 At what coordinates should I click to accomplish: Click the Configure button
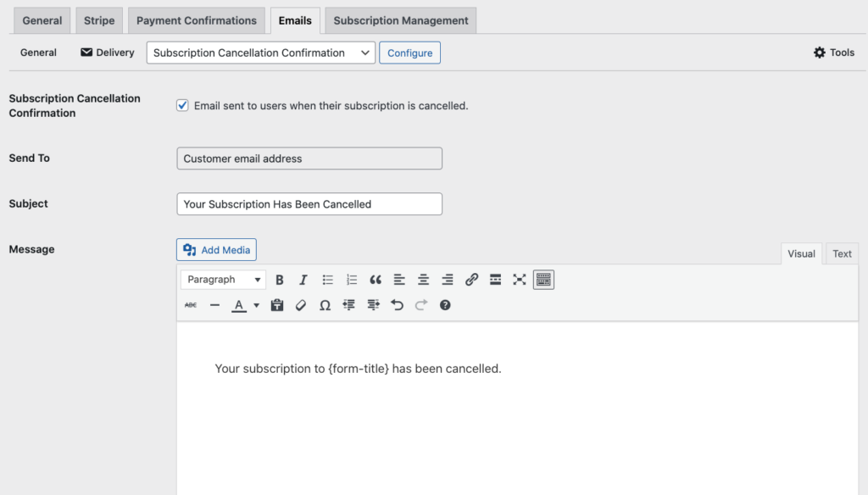pyautogui.click(x=409, y=53)
